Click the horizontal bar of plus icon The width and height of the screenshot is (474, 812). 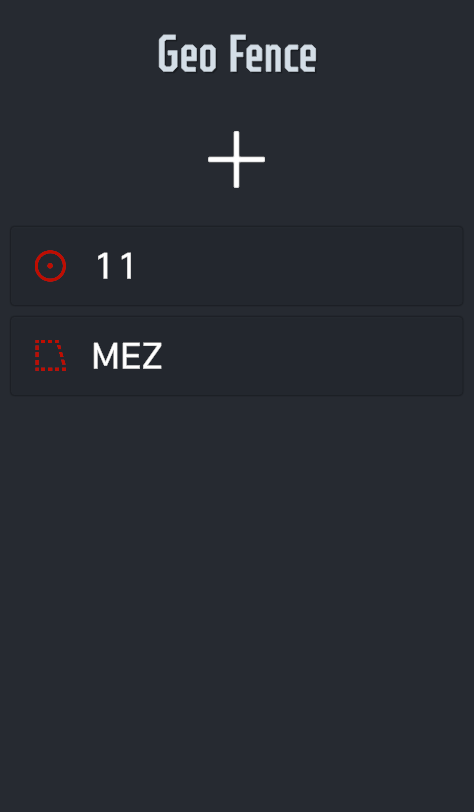pyautogui.click(x=237, y=160)
